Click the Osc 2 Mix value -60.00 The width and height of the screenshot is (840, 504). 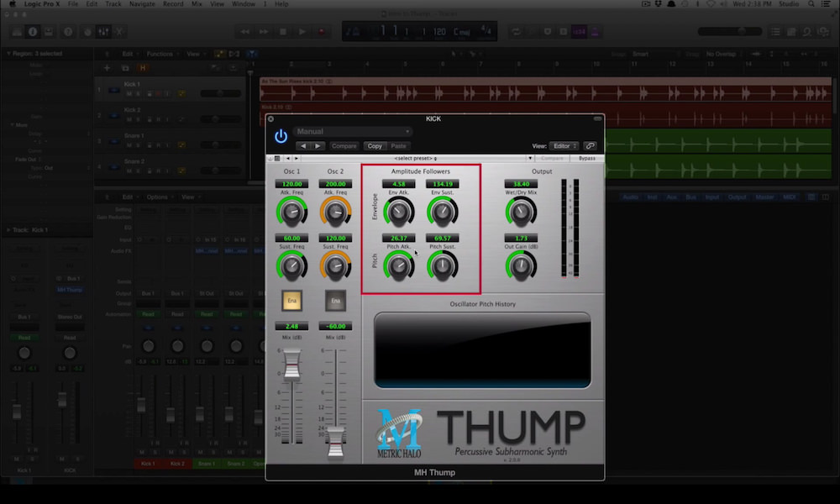335,326
